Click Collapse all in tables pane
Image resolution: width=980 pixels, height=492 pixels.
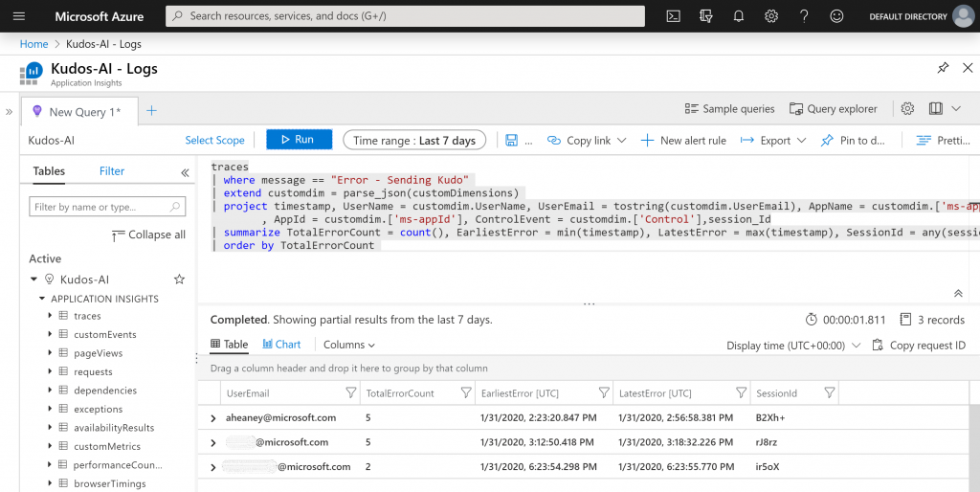coord(148,235)
